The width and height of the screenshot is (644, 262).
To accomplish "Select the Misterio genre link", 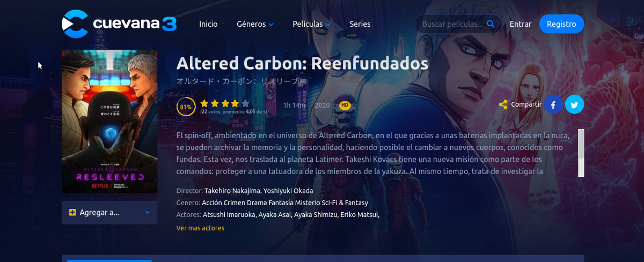I will (309, 203).
